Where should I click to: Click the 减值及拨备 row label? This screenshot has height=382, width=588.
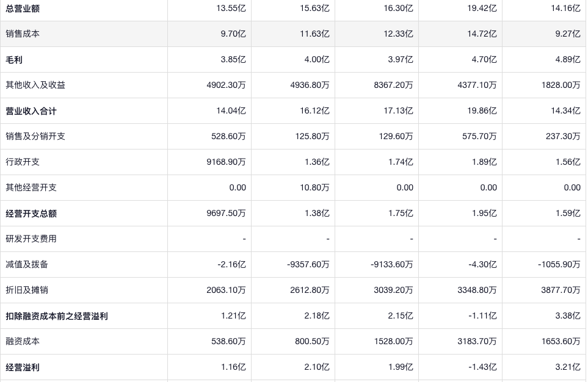tap(27, 265)
